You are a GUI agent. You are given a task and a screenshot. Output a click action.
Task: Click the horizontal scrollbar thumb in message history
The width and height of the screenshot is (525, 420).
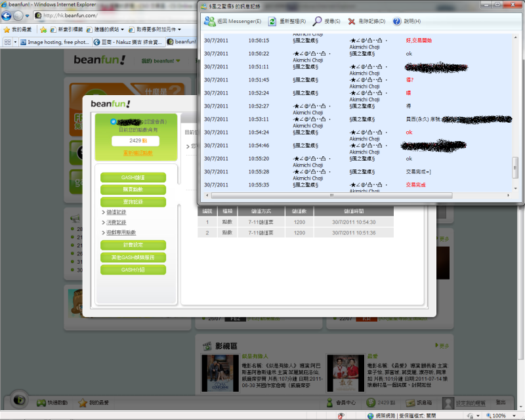[332, 196]
